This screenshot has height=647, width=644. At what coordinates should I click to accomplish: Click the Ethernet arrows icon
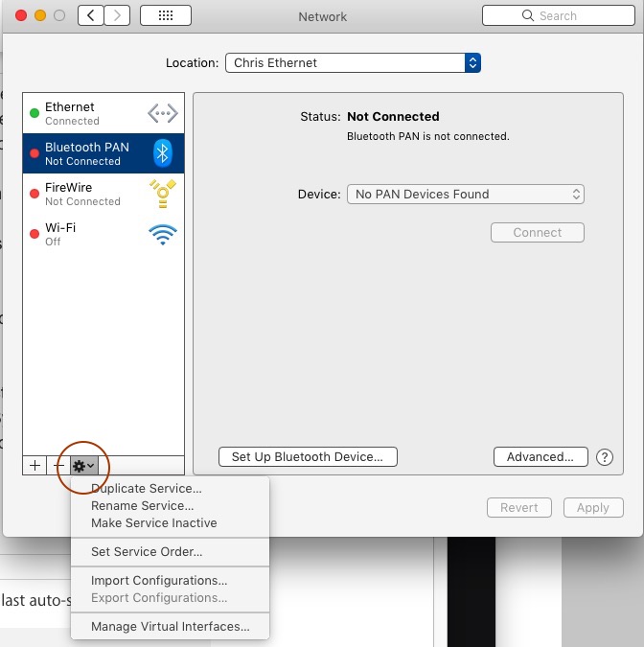click(x=163, y=113)
